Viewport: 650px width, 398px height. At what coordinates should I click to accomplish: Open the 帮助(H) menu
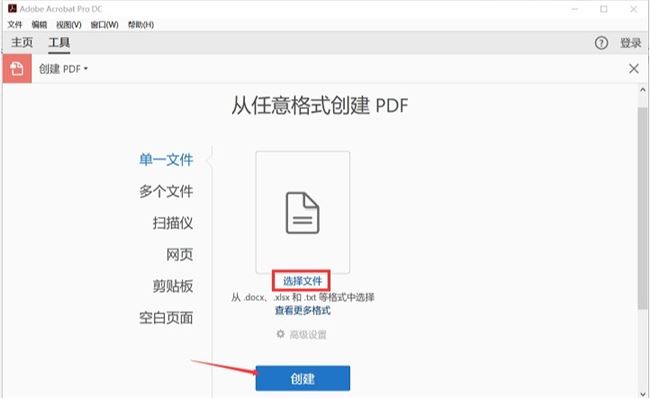pos(141,25)
